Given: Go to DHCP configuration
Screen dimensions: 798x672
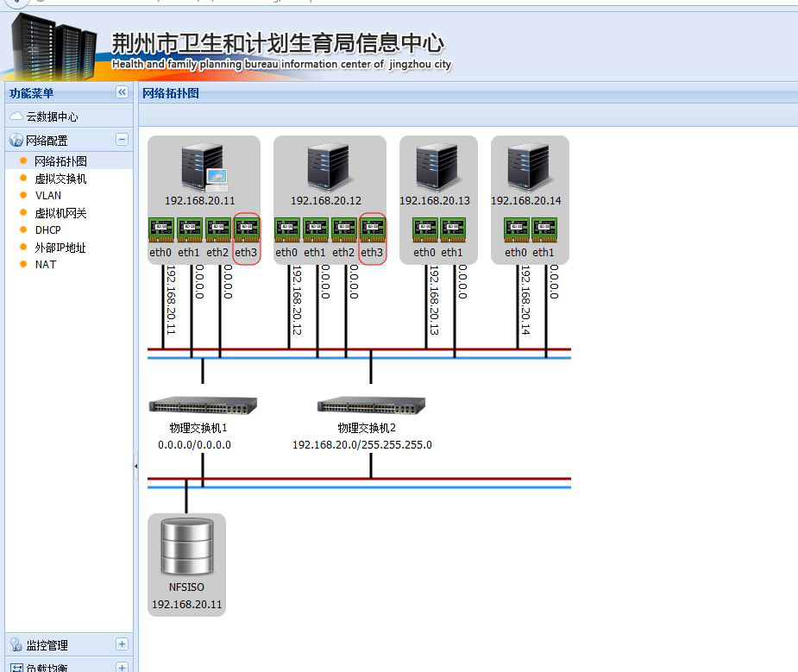Looking at the screenshot, I should click(48, 230).
